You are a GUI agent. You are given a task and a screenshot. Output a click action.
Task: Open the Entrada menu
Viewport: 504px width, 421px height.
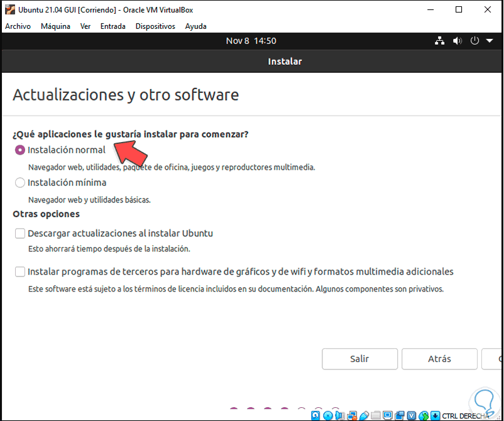(x=113, y=26)
